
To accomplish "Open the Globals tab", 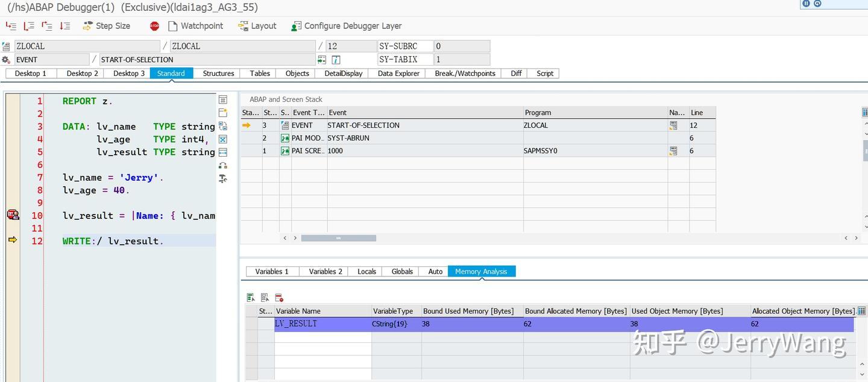I will point(402,272).
